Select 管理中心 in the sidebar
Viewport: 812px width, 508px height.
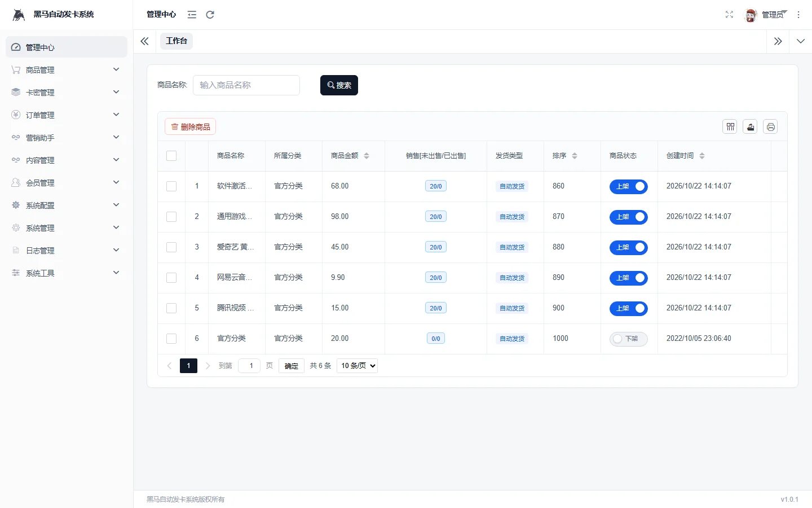click(x=67, y=47)
